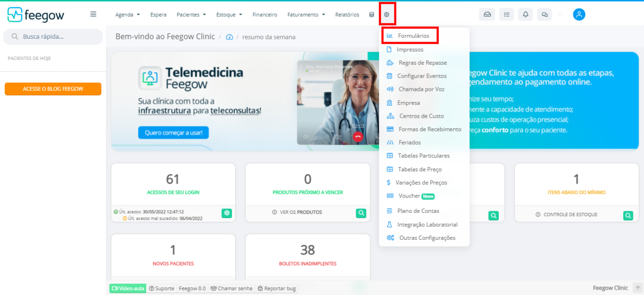Screen dimensions: 644x295
Task: Open the chat messages icon
Action: point(544,14)
